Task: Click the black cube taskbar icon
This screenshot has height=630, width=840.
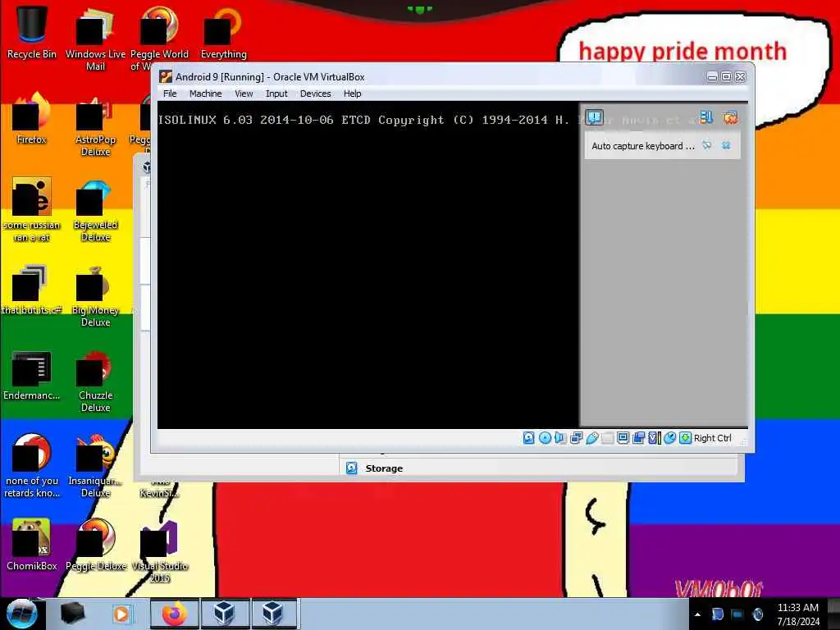Action: coord(72,614)
